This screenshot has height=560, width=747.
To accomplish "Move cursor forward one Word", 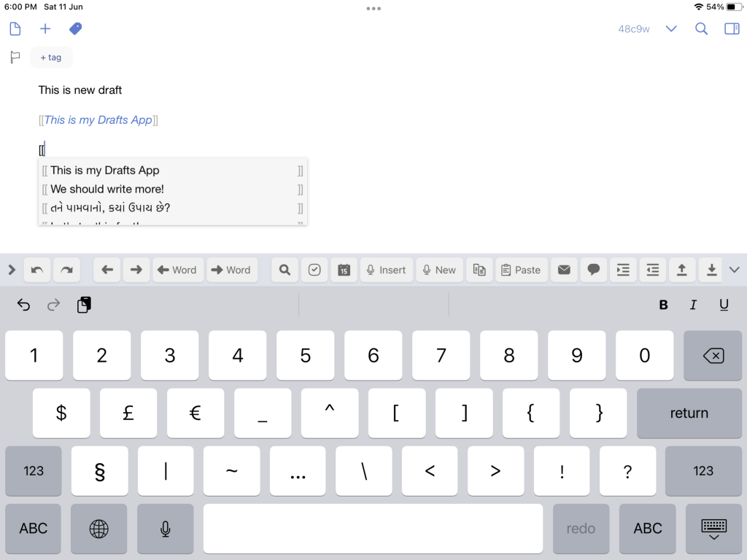I will click(x=232, y=270).
